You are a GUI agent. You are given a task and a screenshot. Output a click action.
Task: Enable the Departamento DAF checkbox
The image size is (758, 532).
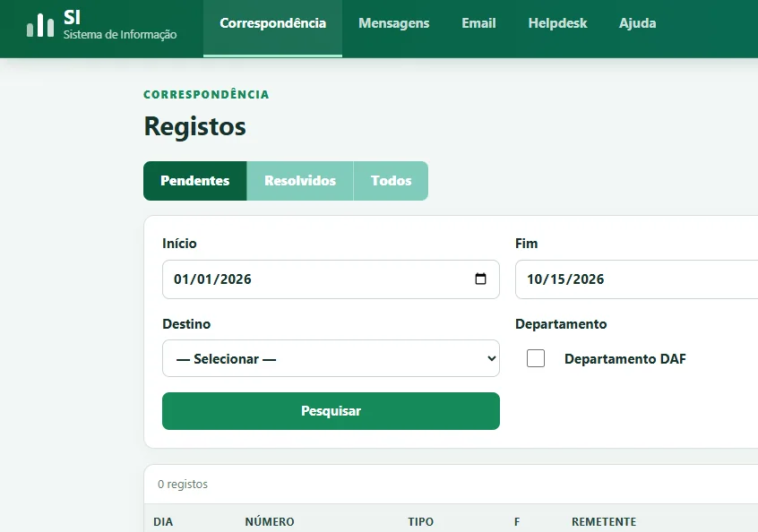point(536,358)
